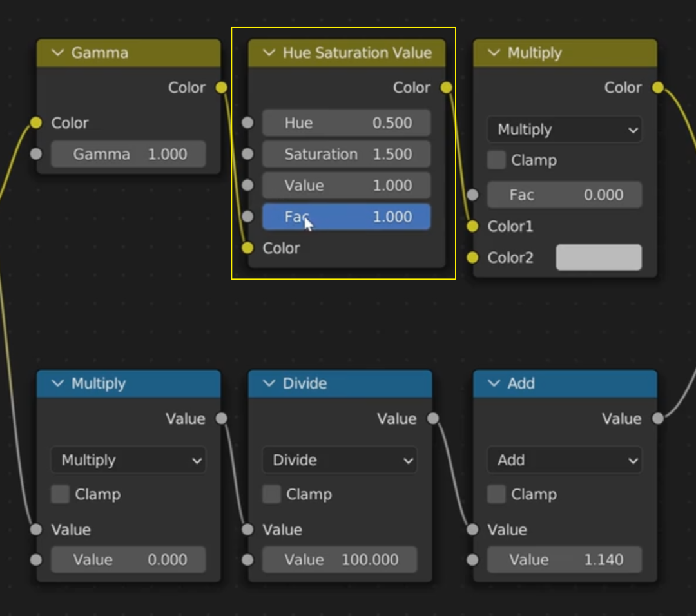This screenshot has height=616, width=696.
Task: Select the Add node by its title
Action: [x=521, y=383]
